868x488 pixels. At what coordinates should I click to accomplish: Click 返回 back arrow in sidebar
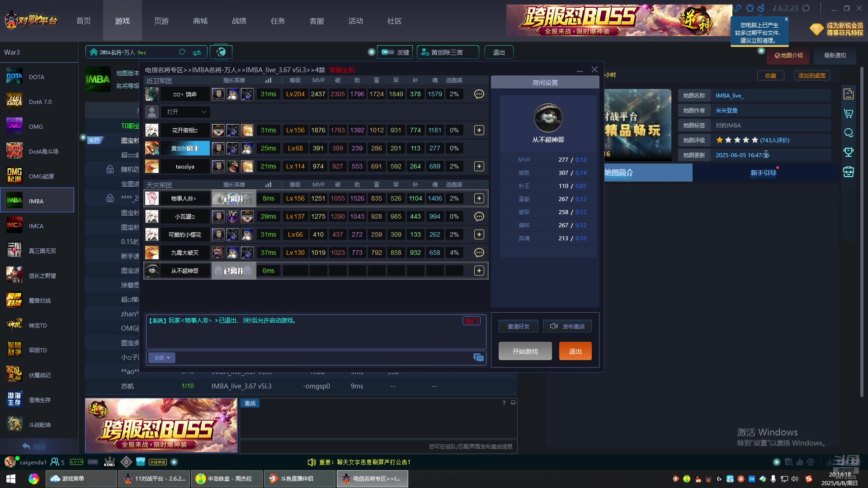coord(34,446)
